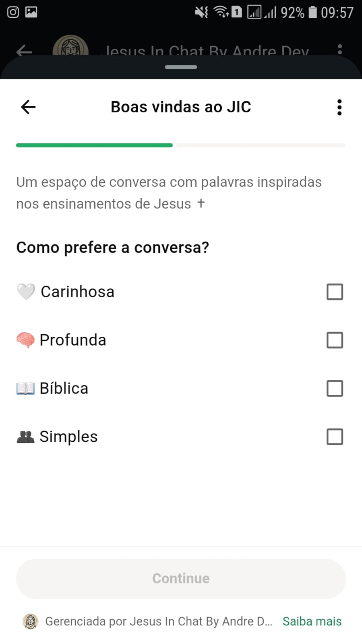Tap the Boas vindas ao JIC title
The height and width of the screenshot is (644, 362).
click(x=181, y=107)
